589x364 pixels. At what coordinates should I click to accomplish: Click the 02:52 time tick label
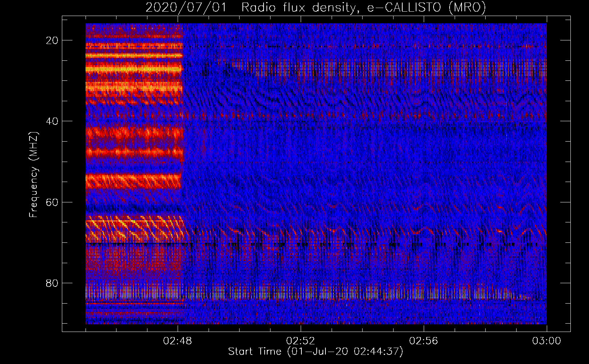pyautogui.click(x=301, y=341)
